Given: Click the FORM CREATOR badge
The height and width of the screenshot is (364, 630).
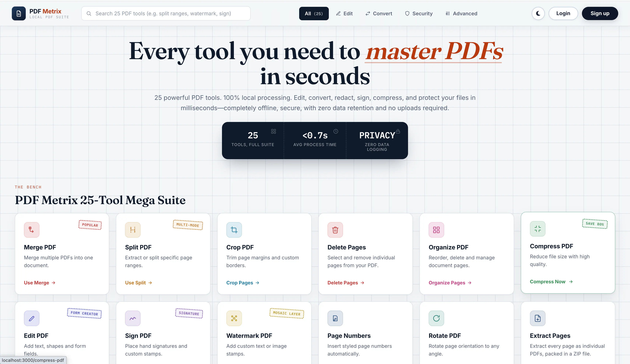Looking at the screenshot, I should 84,313.
